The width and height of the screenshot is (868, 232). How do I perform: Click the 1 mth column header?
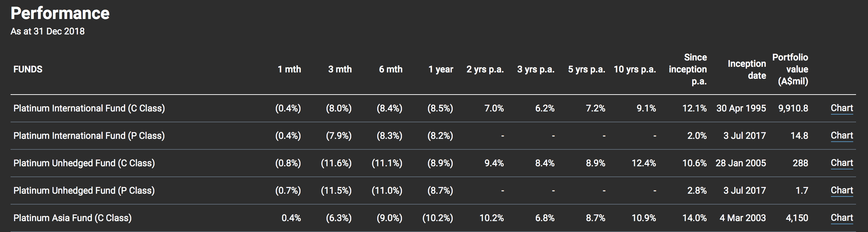pos(289,69)
